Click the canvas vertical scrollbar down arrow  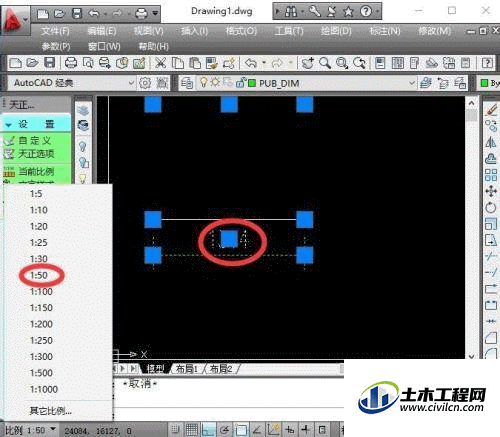point(471,356)
